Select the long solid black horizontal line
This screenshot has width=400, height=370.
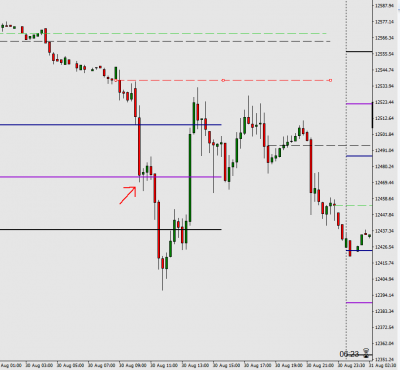111,229
